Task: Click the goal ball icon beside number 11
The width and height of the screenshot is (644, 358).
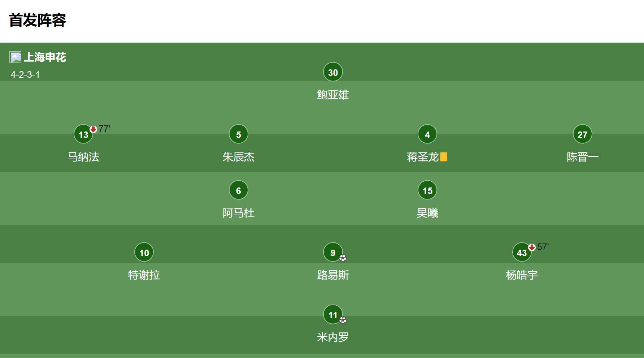Action: pyautogui.click(x=343, y=320)
